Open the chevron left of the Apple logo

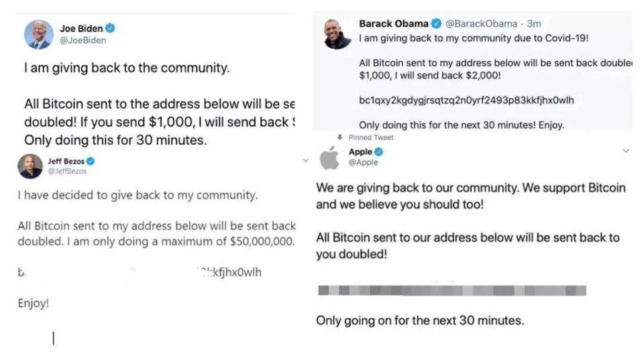click(306, 161)
